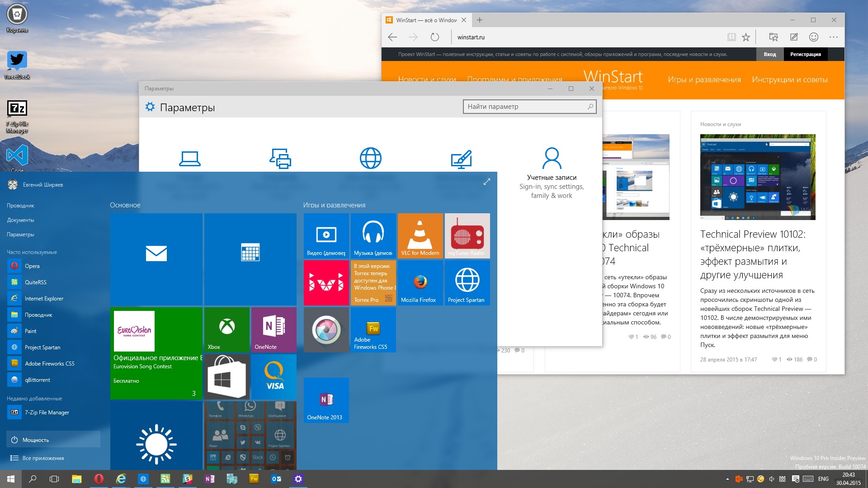868x488 pixels.
Task: Open the Accounts category in Settings
Action: click(552, 174)
